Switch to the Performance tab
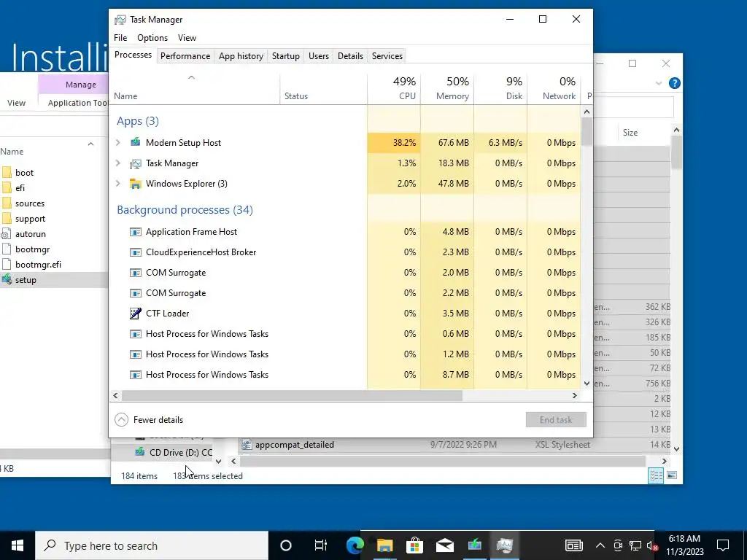Image resolution: width=747 pixels, height=560 pixels. coord(185,56)
